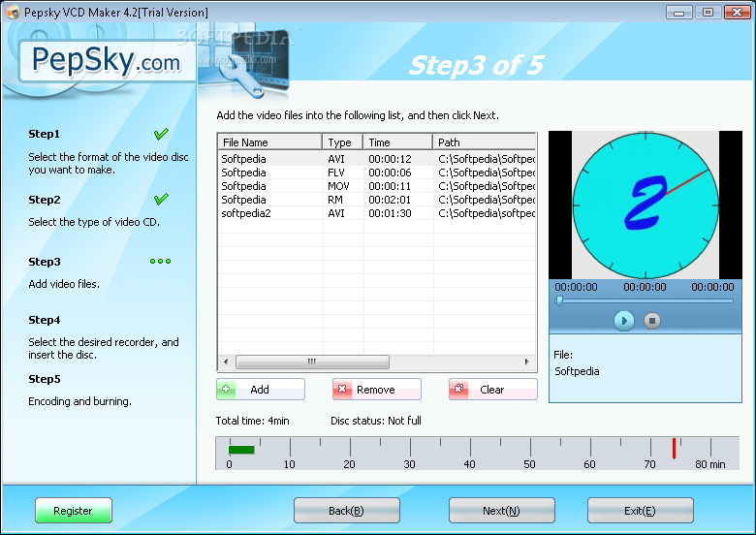The width and height of the screenshot is (756, 535).
Task: Click the left scroll arrow of file list
Action: pos(226,362)
